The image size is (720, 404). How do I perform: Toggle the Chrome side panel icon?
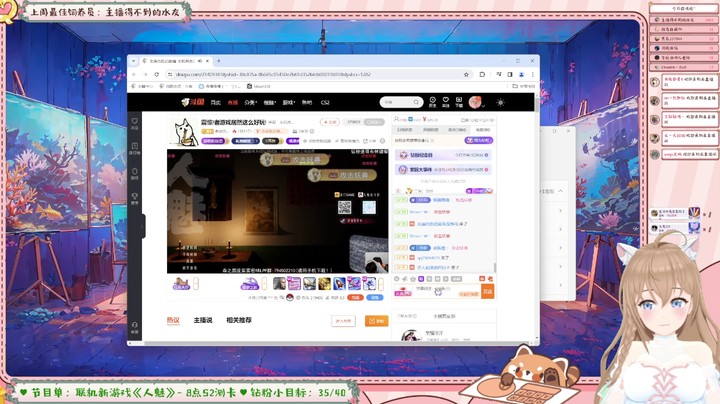click(x=510, y=74)
